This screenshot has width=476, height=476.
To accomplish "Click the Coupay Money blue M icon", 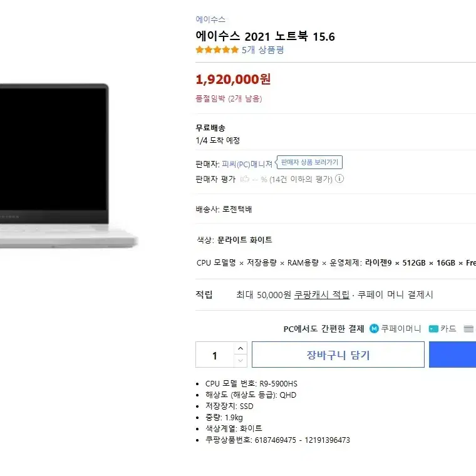I will click(374, 328).
